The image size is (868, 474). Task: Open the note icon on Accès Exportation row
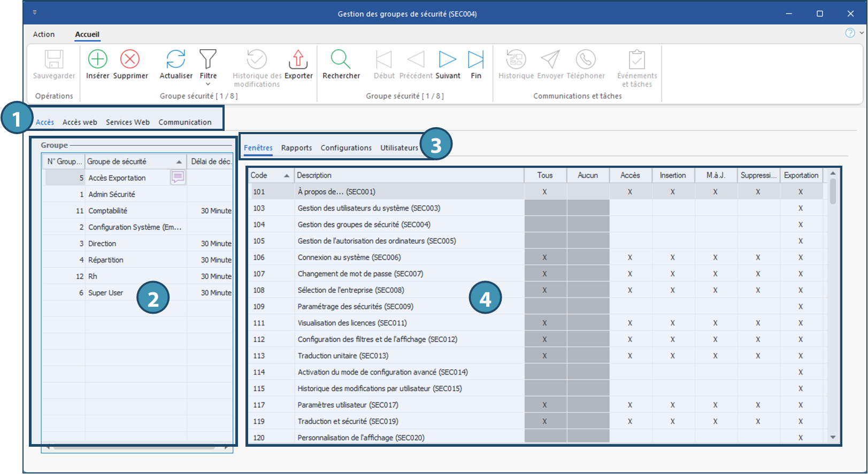pos(178,177)
